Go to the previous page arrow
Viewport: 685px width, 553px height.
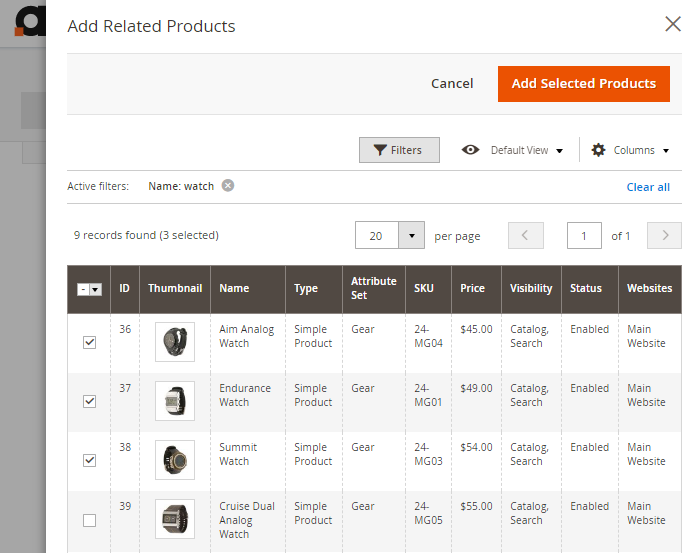coord(526,236)
